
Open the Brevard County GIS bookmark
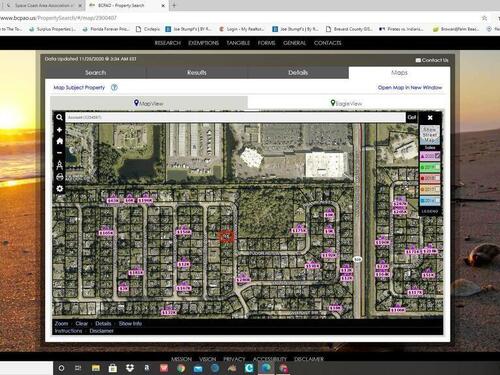(x=349, y=29)
